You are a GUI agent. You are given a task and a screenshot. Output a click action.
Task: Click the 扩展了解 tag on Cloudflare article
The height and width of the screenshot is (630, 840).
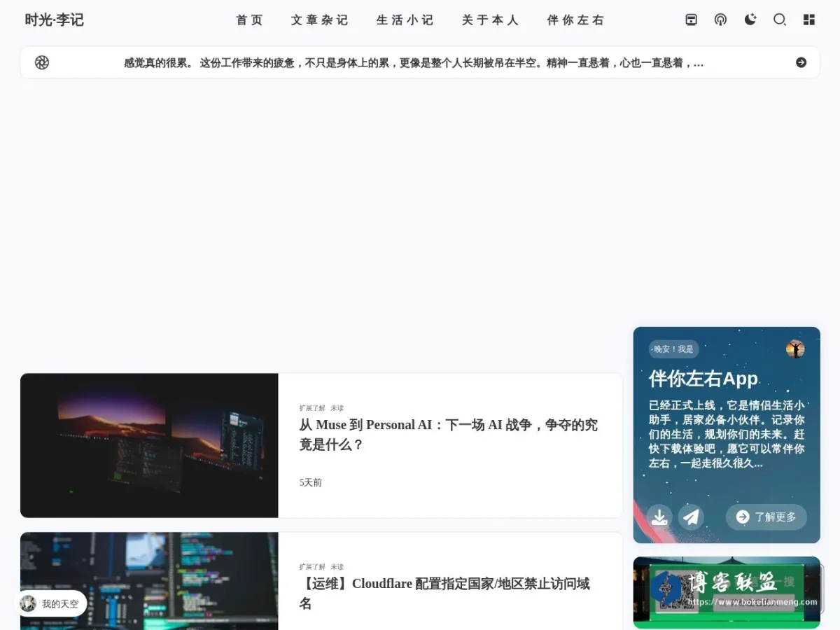[x=312, y=567]
